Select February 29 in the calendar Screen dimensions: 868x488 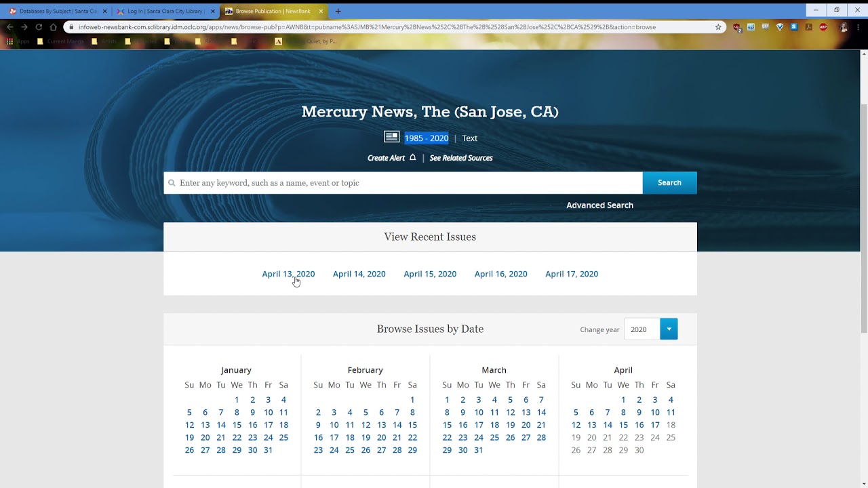click(412, 450)
